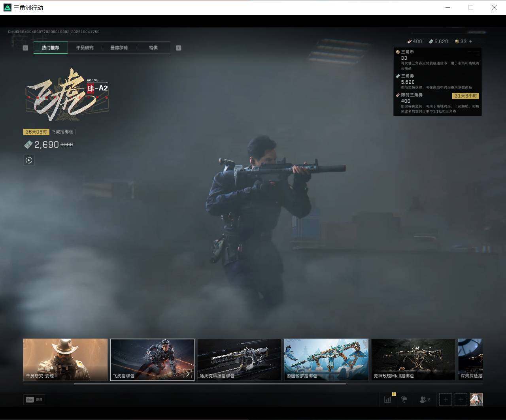The image size is (506, 420).
Task: Click the 飞虎捆绑包 label beside the timer
Action: coord(62,132)
